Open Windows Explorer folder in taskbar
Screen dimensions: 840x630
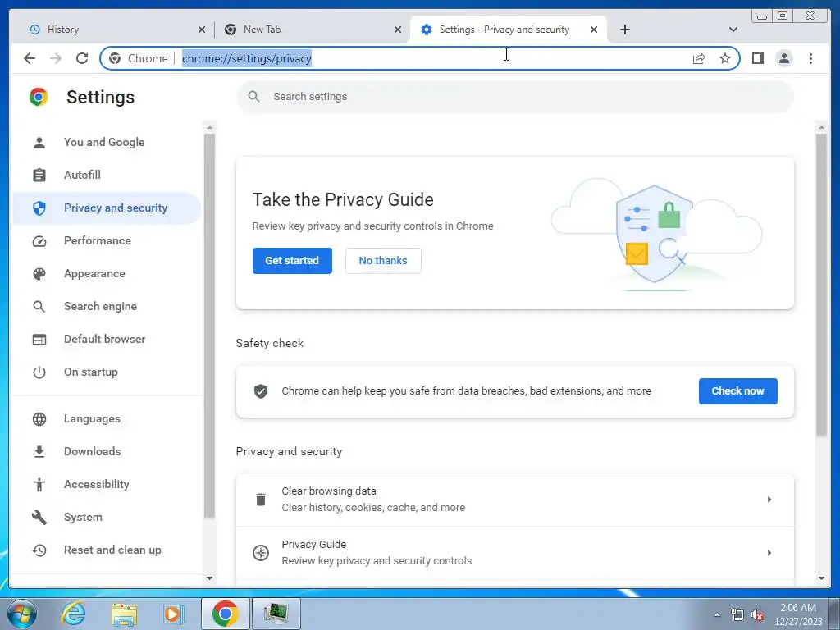pyautogui.click(x=124, y=614)
